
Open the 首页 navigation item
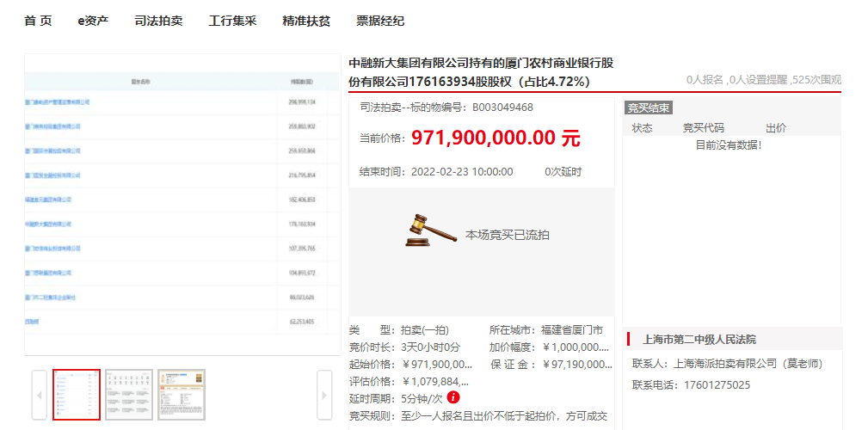click(x=38, y=21)
